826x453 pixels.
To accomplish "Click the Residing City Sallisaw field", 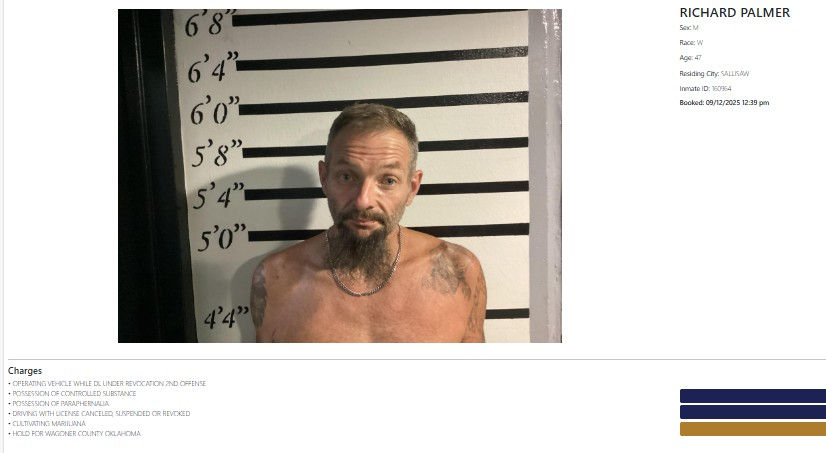I will 714,74.
